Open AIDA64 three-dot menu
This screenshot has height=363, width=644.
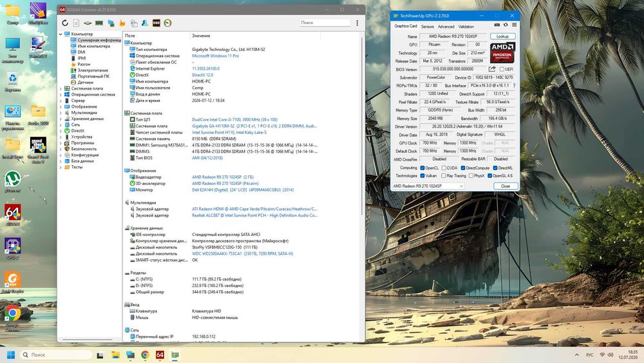[357, 23]
